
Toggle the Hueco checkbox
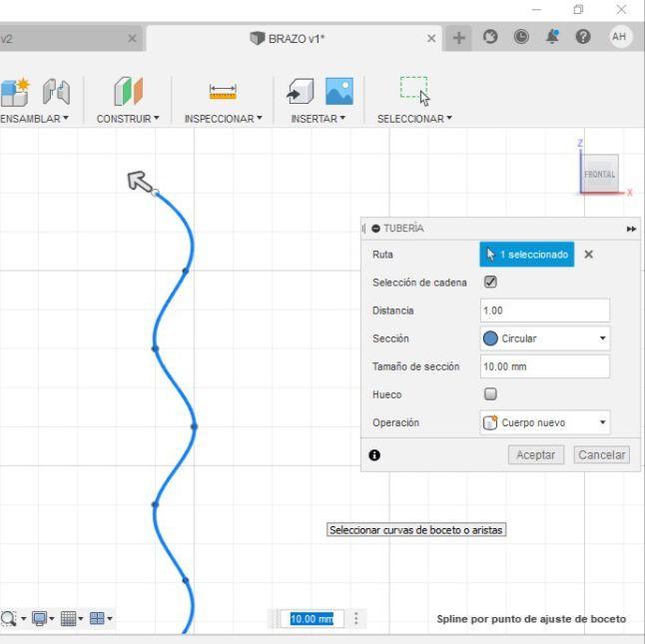click(490, 394)
